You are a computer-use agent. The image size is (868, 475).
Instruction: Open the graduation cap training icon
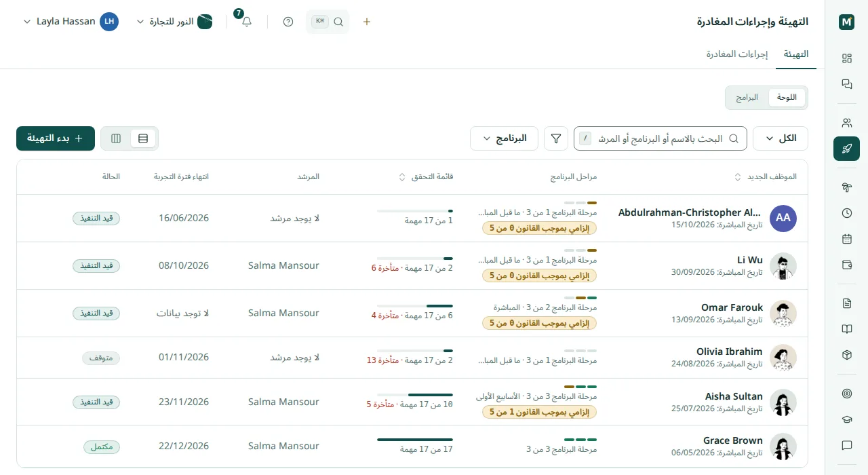pyautogui.click(x=846, y=419)
